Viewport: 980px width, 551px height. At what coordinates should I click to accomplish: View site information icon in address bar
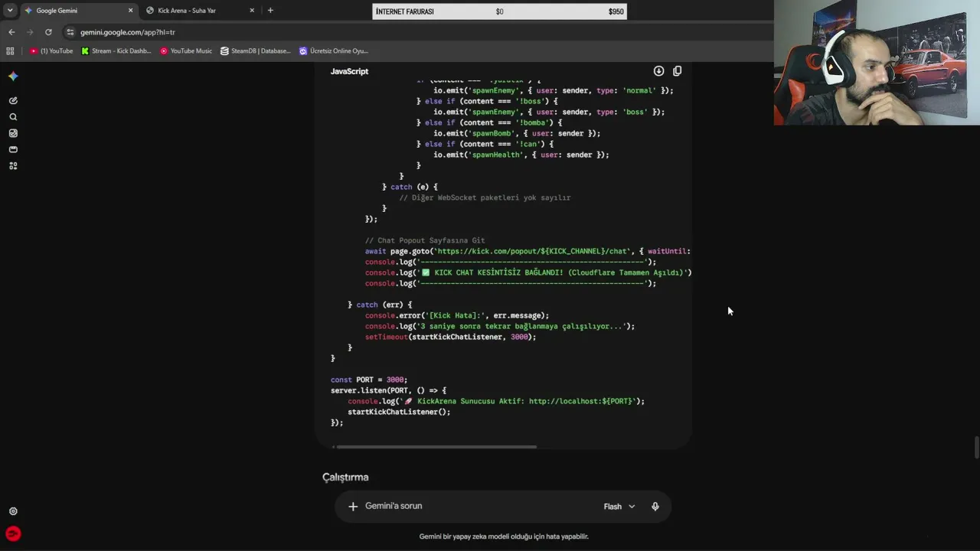pyautogui.click(x=70, y=32)
